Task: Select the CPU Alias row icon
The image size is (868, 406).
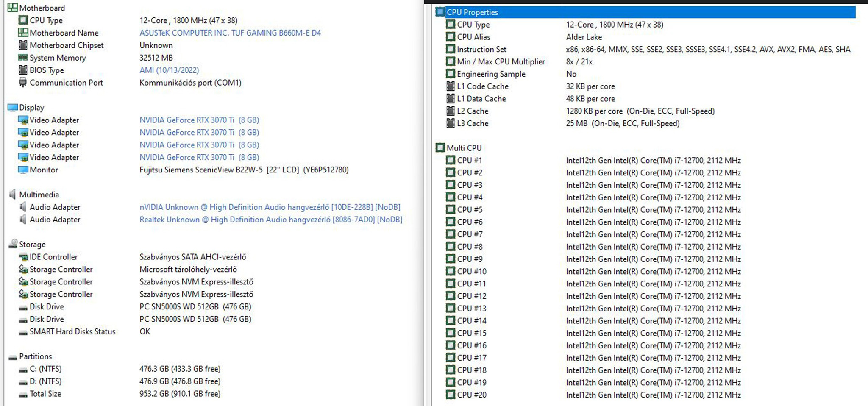Action: point(451,37)
